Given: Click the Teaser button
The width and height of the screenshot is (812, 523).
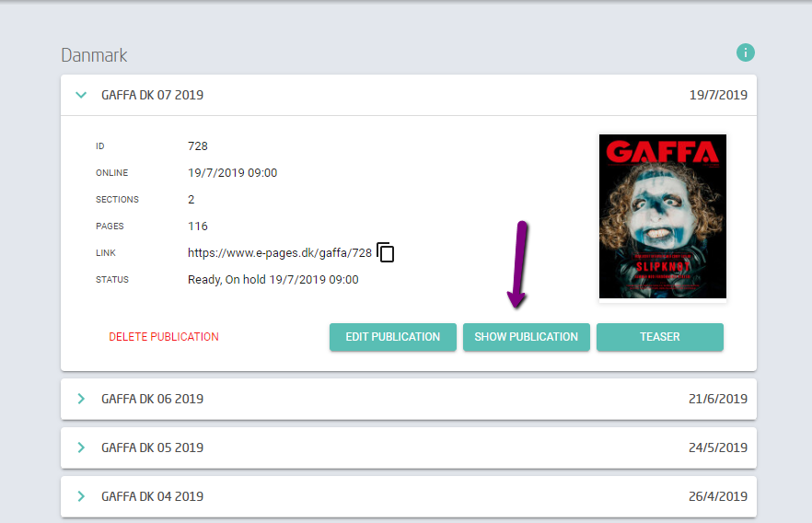Looking at the screenshot, I should pyautogui.click(x=660, y=337).
